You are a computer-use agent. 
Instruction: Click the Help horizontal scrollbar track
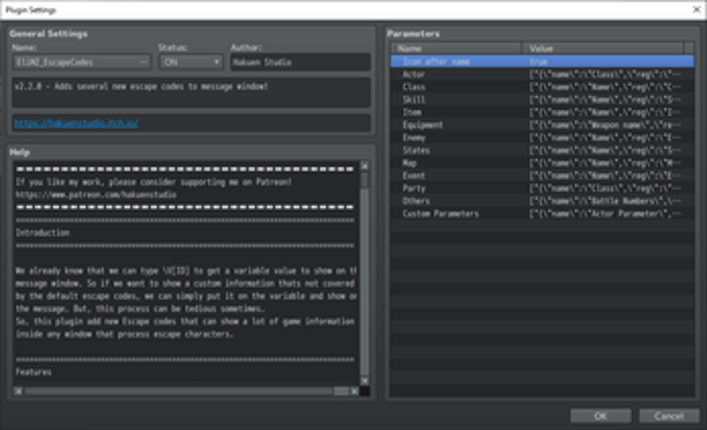(x=179, y=391)
